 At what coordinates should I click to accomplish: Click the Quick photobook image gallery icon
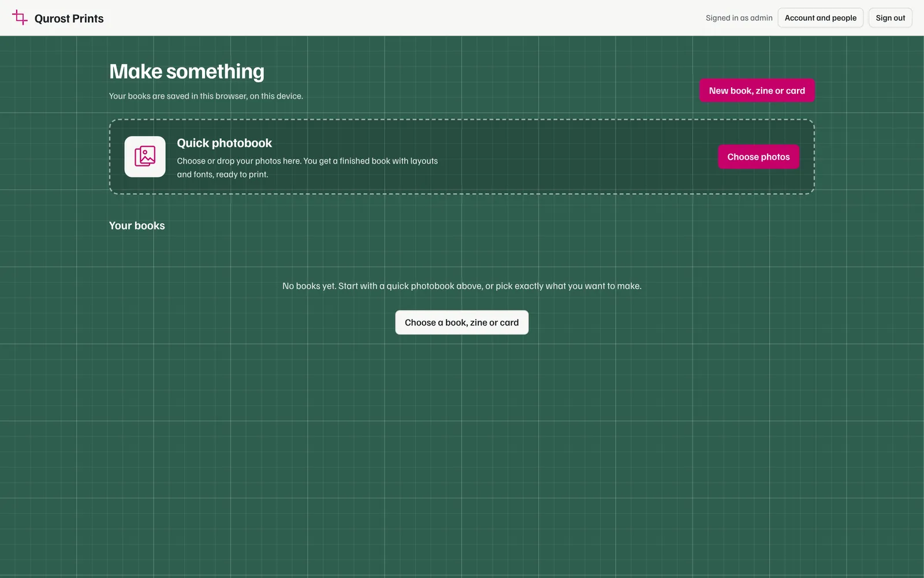145,157
